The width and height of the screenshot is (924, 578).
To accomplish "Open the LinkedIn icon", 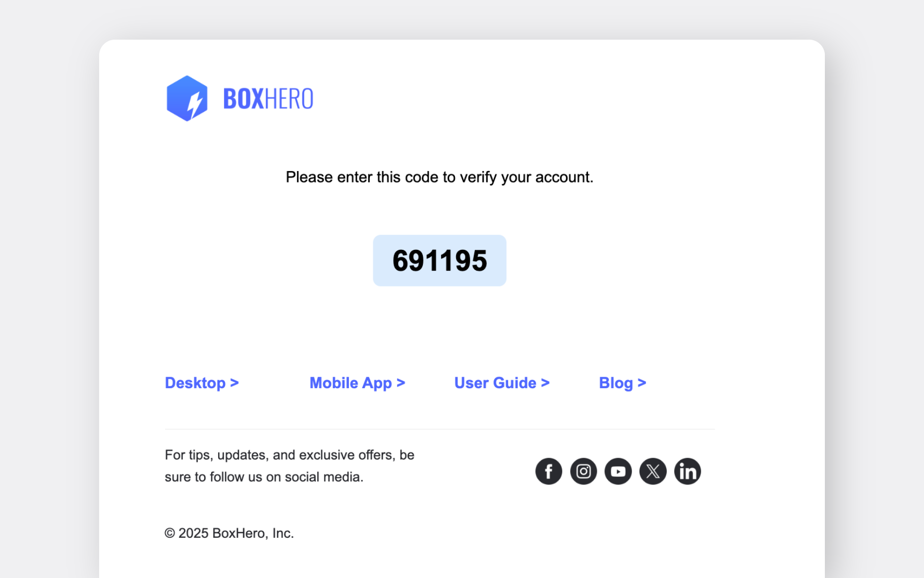I will click(687, 471).
